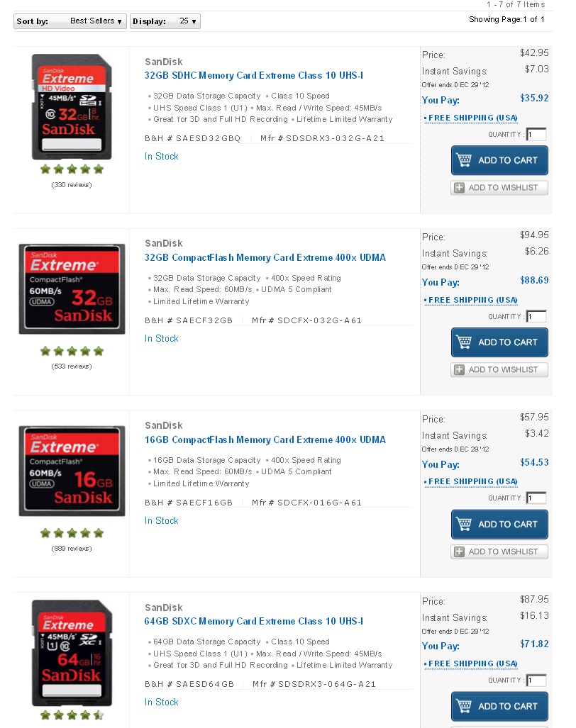This screenshot has width=576, height=728.
Task: Click cart icon for 16GB CompactFlash card
Action: (x=464, y=524)
